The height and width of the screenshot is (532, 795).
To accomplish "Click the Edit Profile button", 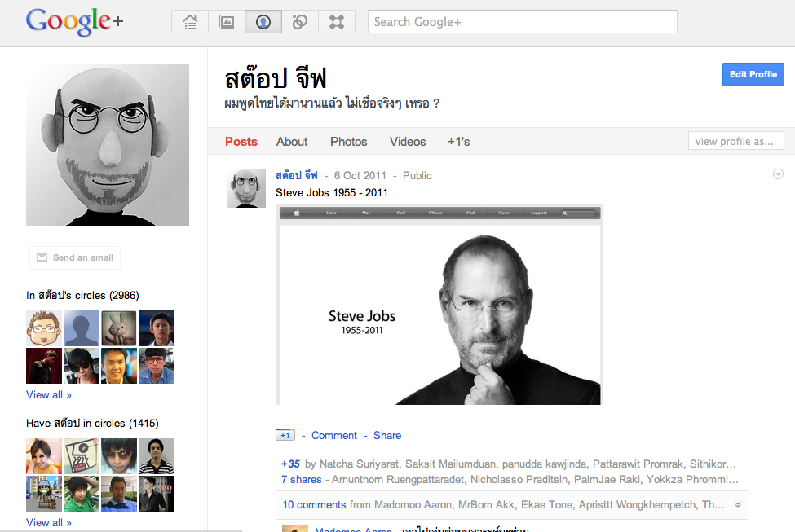I will click(753, 74).
